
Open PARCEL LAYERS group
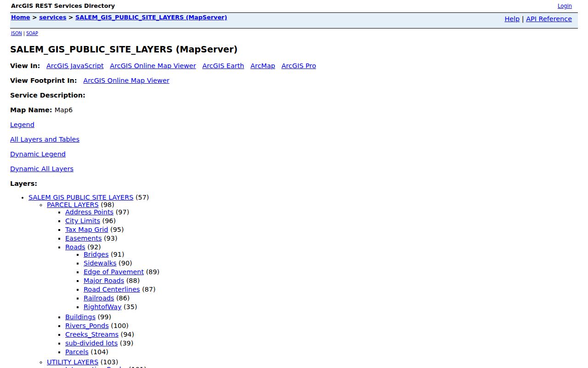(x=73, y=205)
